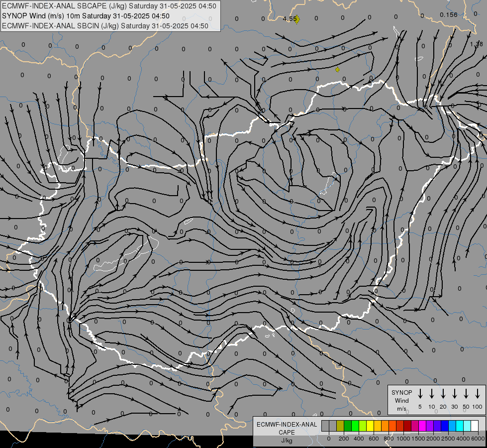
Task: Click the wind legend number 30
Action: click(454, 407)
